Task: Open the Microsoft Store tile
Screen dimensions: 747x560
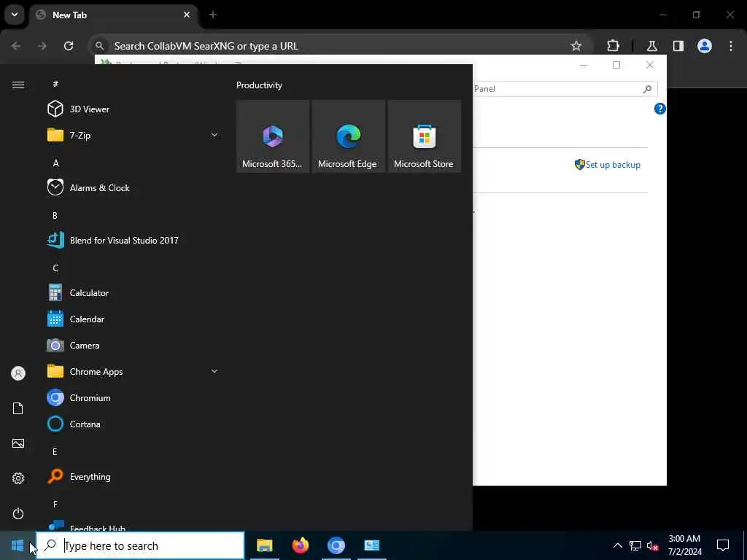Action: click(x=425, y=136)
